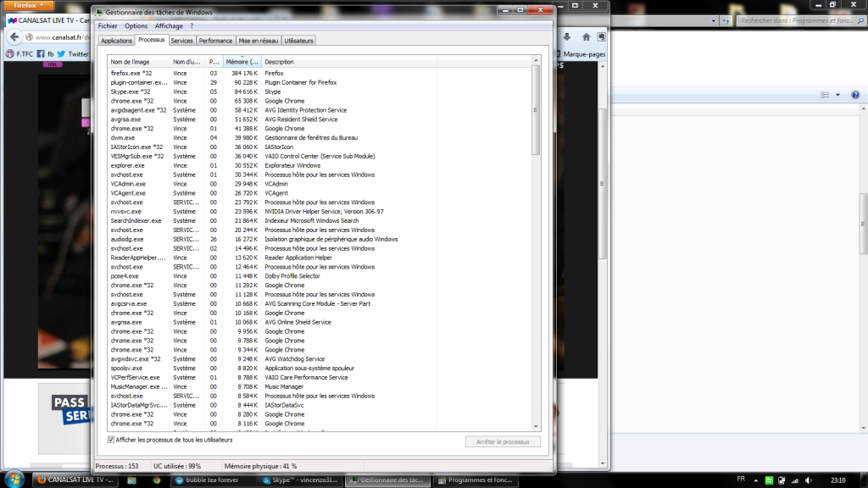Open volume control from the system tray
The width and height of the screenshot is (868, 488).
coord(807,480)
